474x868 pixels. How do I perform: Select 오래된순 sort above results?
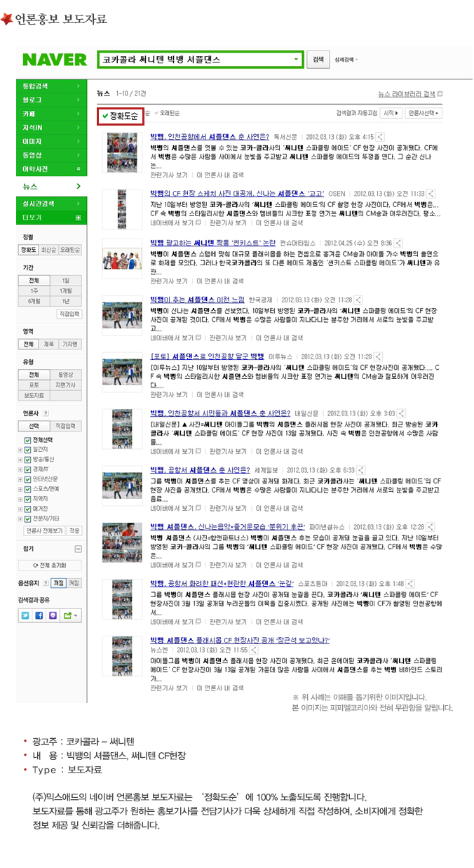(169, 112)
